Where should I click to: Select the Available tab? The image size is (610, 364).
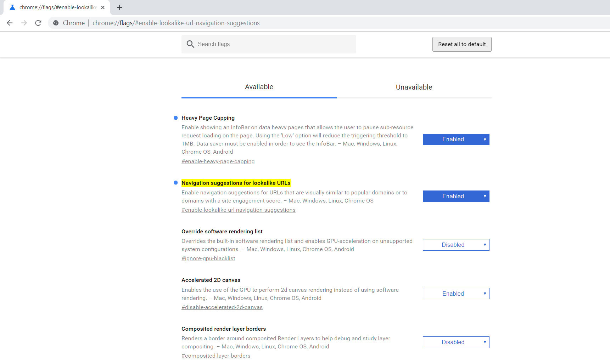point(259,87)
